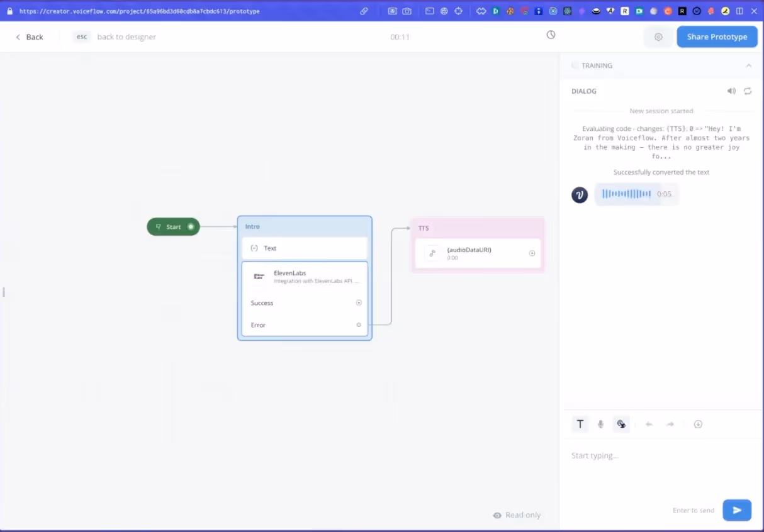Click the crosshair target toolbar icon
764x532 pixels.
459,11
